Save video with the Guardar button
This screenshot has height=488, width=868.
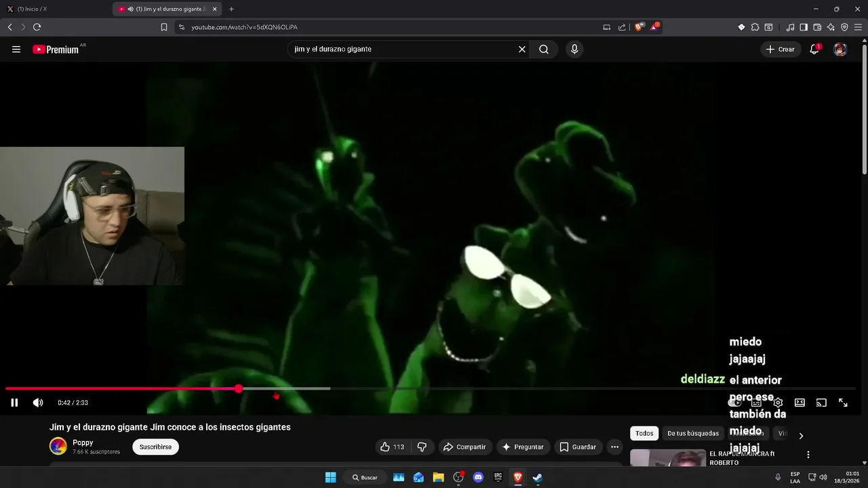pos(578,447)
